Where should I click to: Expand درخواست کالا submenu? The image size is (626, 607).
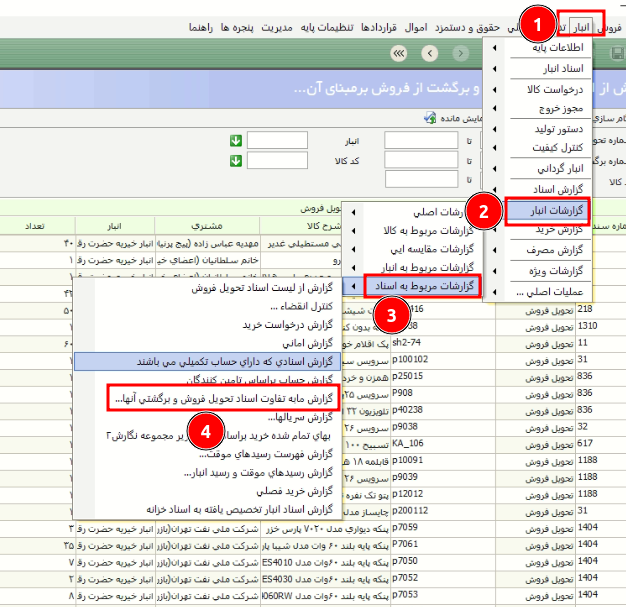pyautogui.click(x=537, y=89)
